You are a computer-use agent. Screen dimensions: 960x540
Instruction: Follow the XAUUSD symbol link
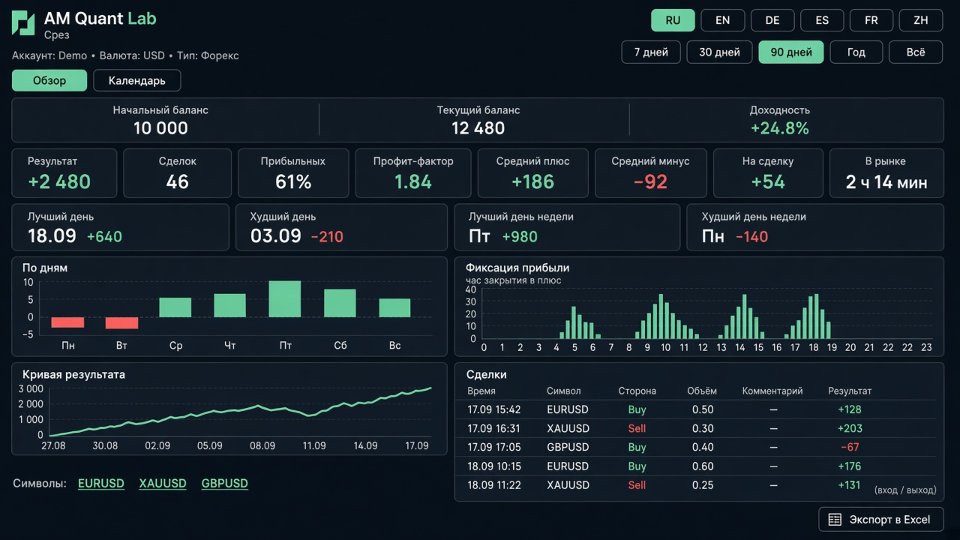tap(162, 483)
